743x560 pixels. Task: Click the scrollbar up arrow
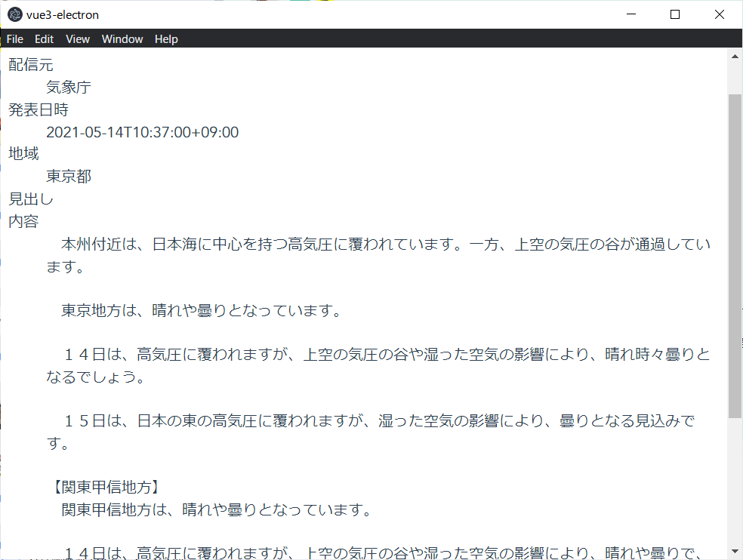735,55
